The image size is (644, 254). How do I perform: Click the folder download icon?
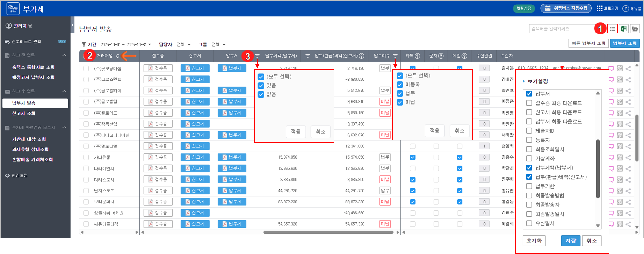635,29
